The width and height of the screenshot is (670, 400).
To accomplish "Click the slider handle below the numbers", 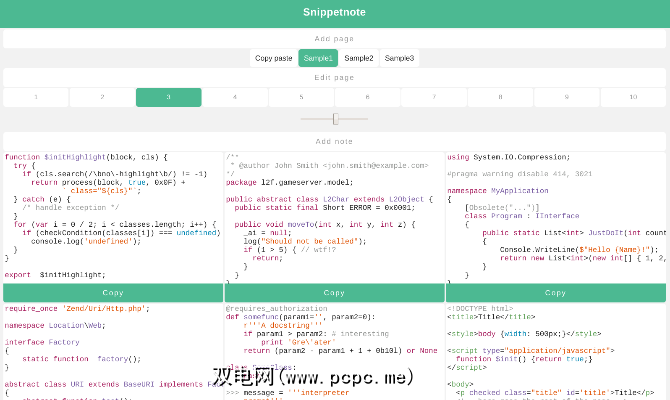I will pyautogui.click(x=335, y=119).
